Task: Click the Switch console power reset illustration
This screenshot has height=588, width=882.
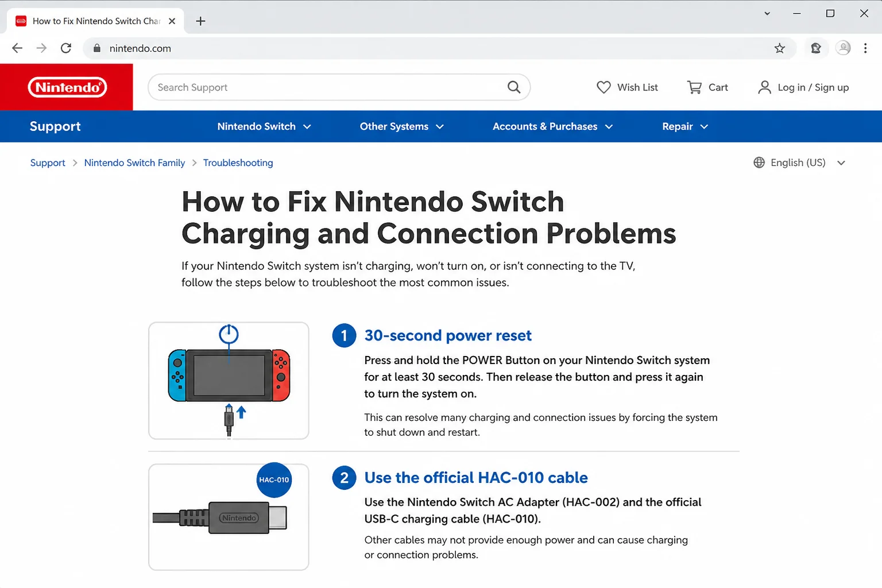Action: click(229, 381)
